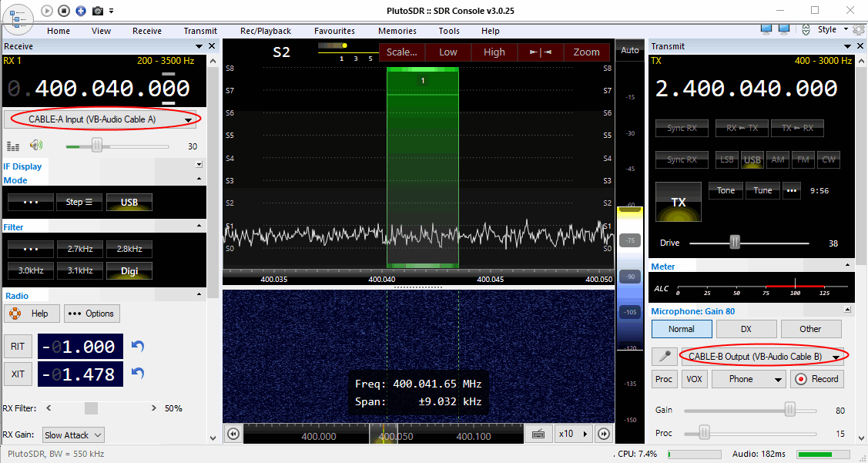This screenshot has width=868, height=463.
Task: Open the Favourites menu
Action: pos(334,31)
